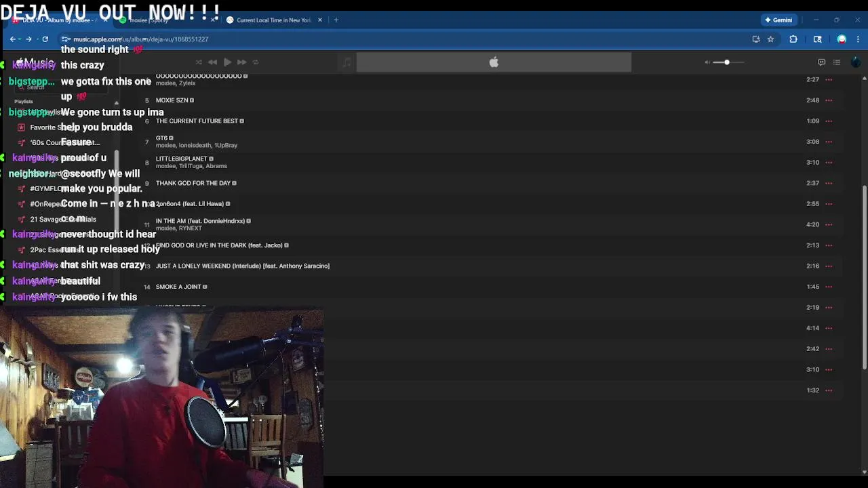
Task: Go forward with the browser forward arrow
Action: [28, 39]
